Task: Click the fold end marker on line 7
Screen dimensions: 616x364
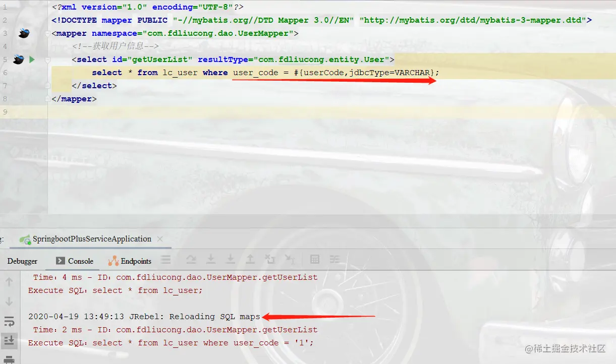Action: pyautogui.click(x=48, y=86)
